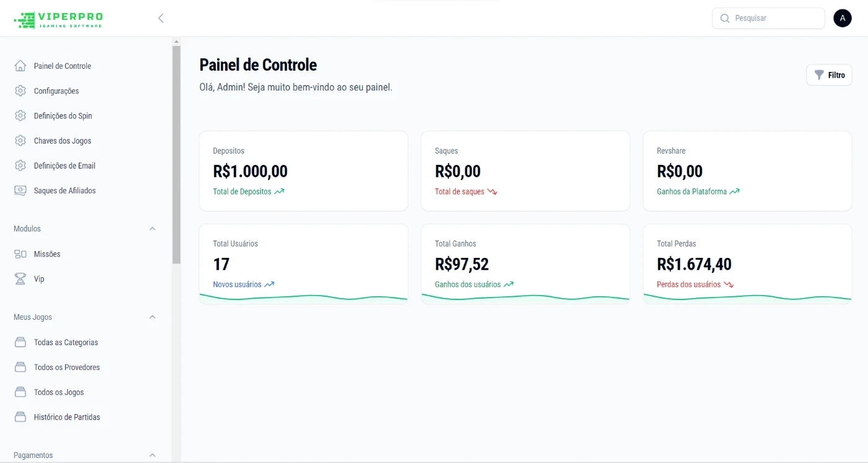868x463 pixels.
Task: Click the Pesquisar search field
Action: [x=775, y=19]
